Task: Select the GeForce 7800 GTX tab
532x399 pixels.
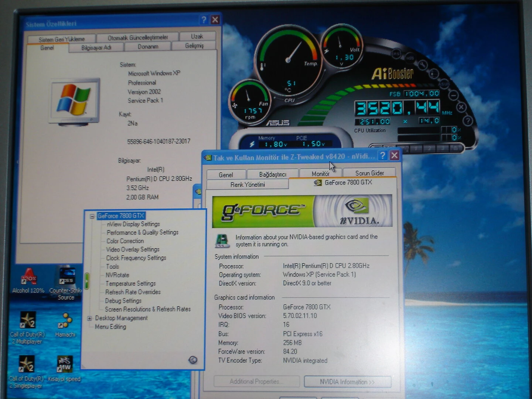Action: [x=343, y=183]
